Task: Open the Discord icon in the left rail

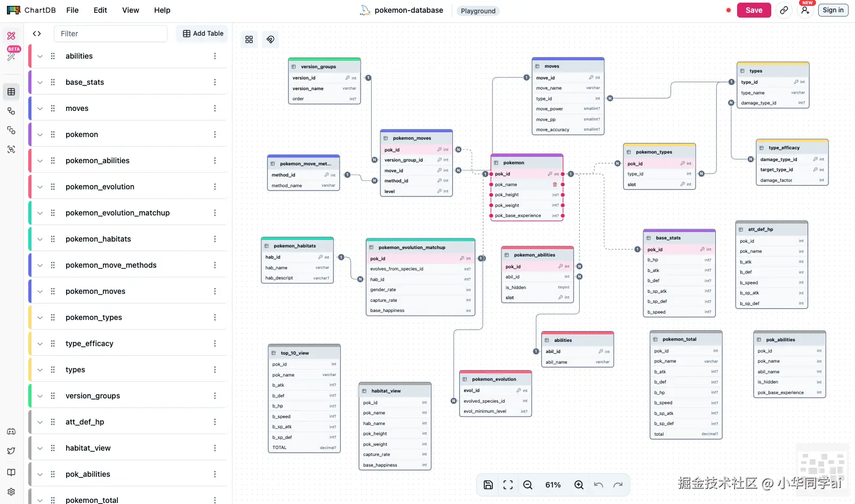Action: point(11,431)
